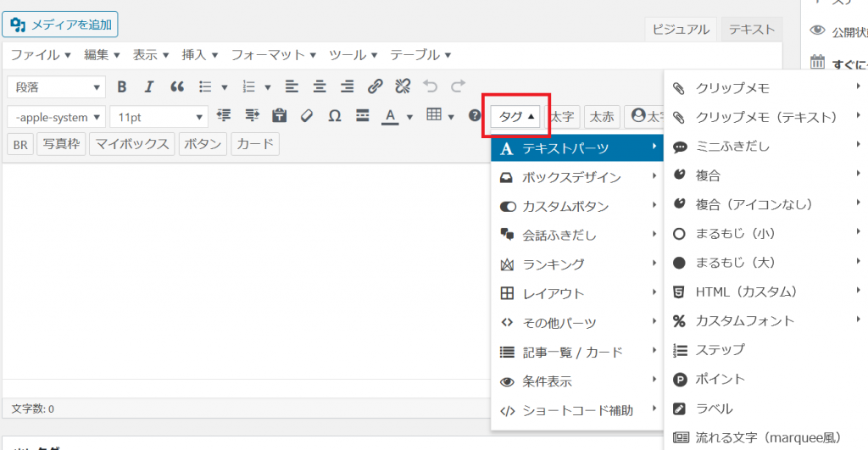
Task: Open numbered list style dropdown arrow
Action: coord(268,87)
